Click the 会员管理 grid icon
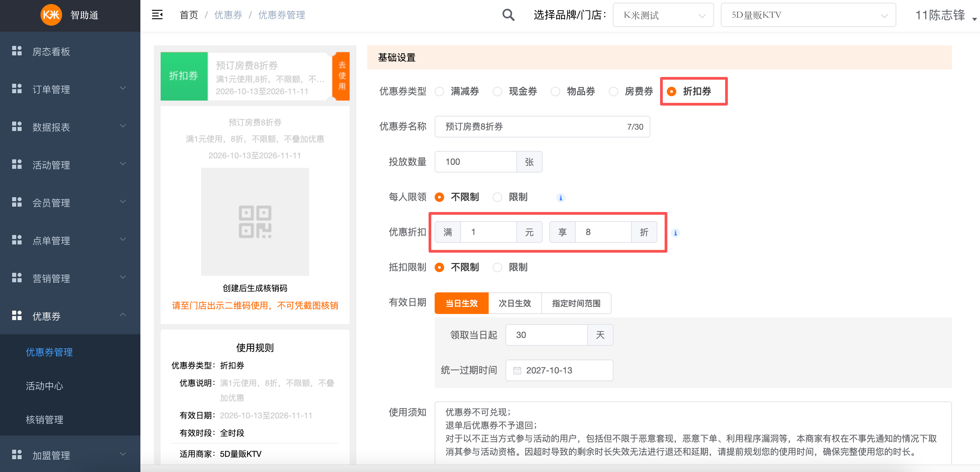Viewport: 980px width, 472px height. pyautogui.click(x=17, y=202)
